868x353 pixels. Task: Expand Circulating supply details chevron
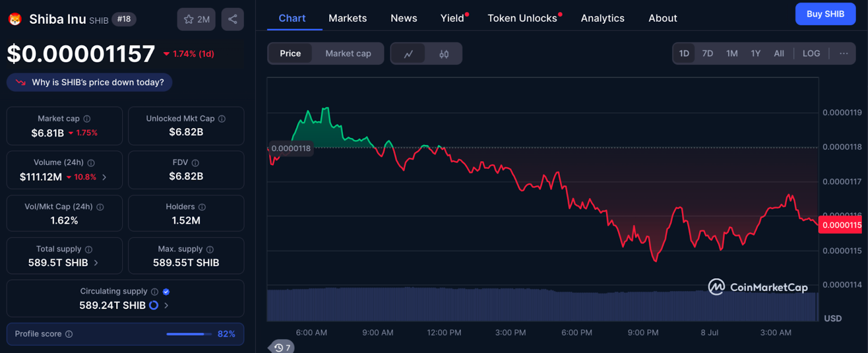tap(166, 305)
